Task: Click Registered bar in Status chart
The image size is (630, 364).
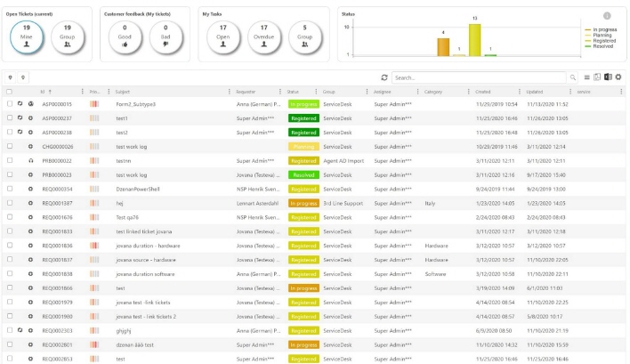Action: click(x=475, y=40)
